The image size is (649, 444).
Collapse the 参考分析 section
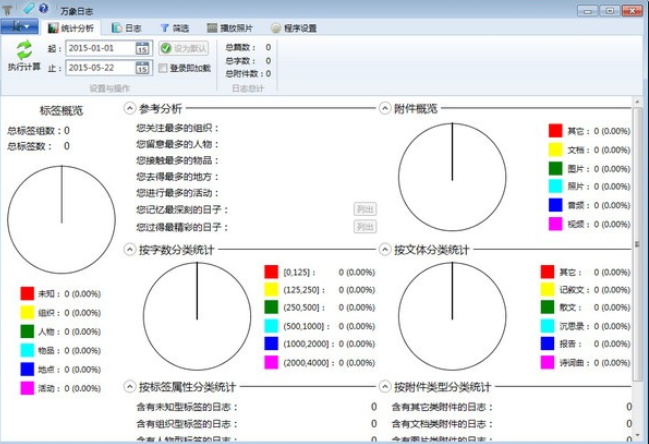coord(130,108)
